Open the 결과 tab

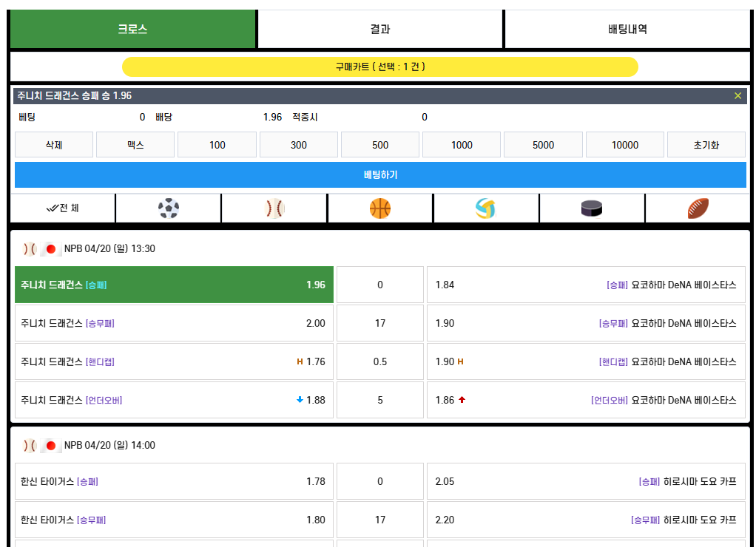(380, 29)
